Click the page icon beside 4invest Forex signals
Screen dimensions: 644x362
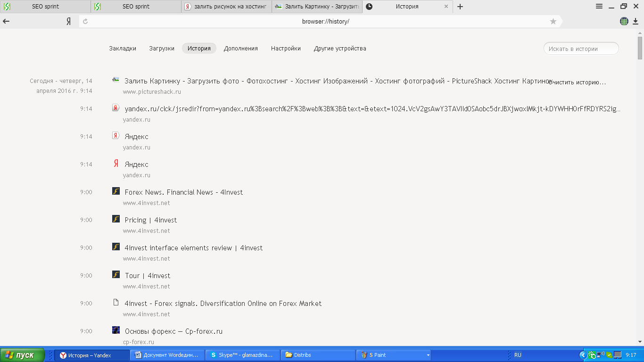(x=116, y=303)
